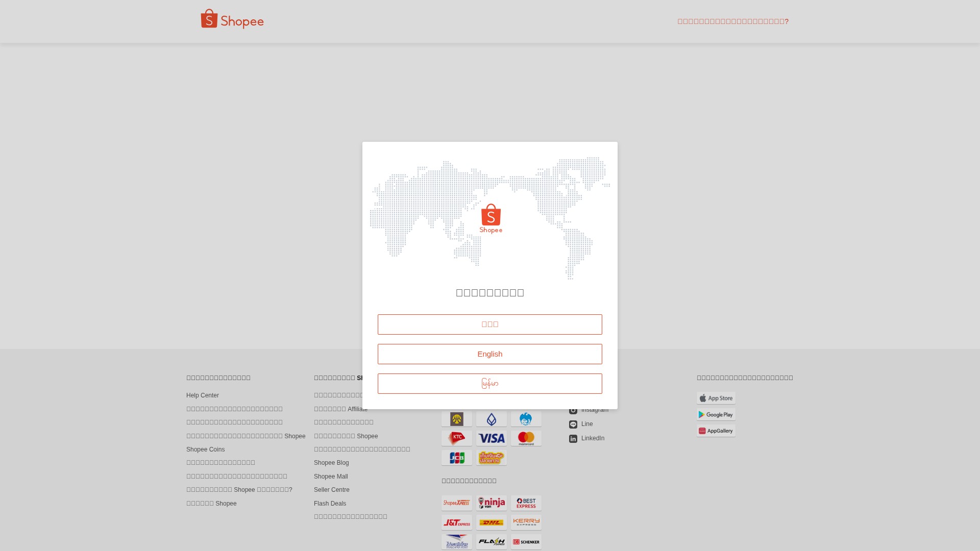Click the Ninja Van logistics logo

(492, 503)
